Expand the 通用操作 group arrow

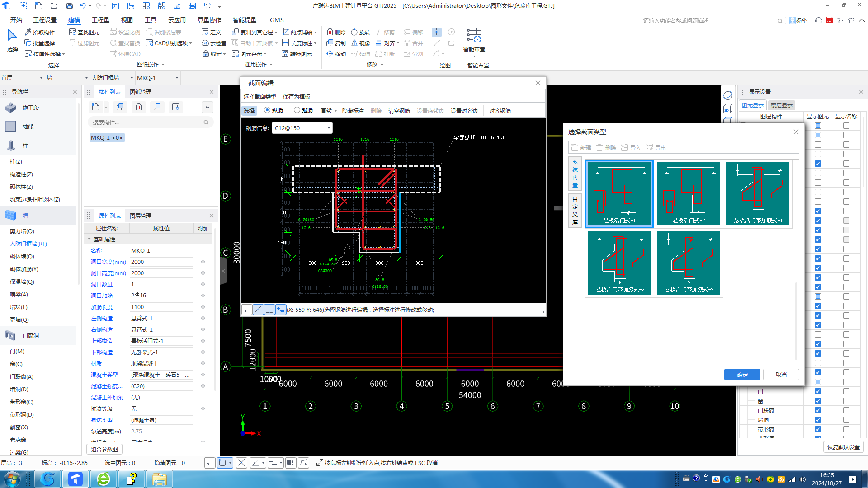271,65
